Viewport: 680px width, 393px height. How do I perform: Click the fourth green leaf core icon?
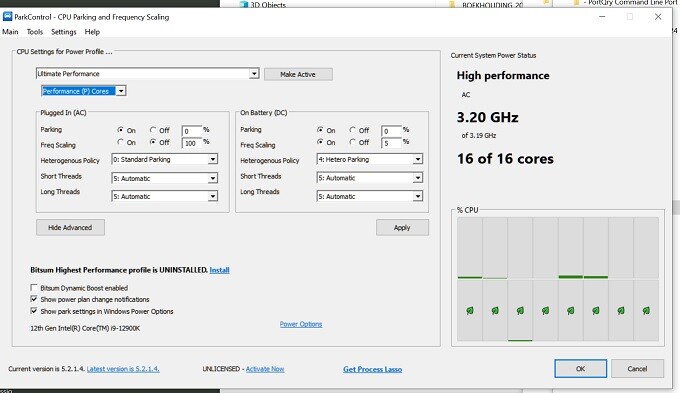545,311
